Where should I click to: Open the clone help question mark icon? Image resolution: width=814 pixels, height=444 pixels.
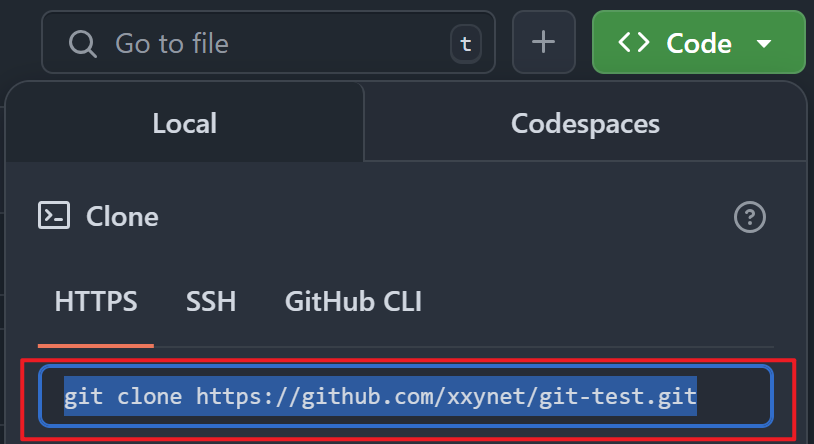click(x=750, y=217)
